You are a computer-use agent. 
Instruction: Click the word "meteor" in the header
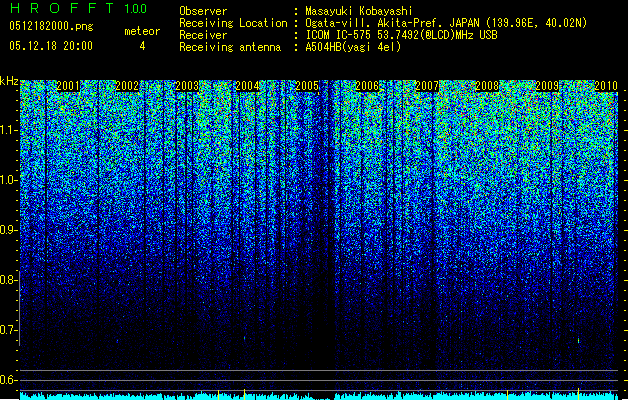[x=142, y=31]
